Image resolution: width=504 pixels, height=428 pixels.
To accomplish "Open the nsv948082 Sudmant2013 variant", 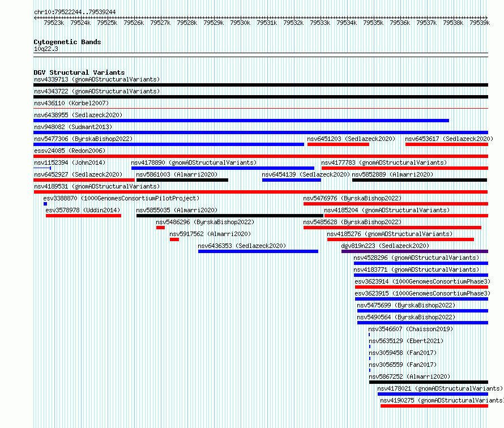I will tap(73, 127).
